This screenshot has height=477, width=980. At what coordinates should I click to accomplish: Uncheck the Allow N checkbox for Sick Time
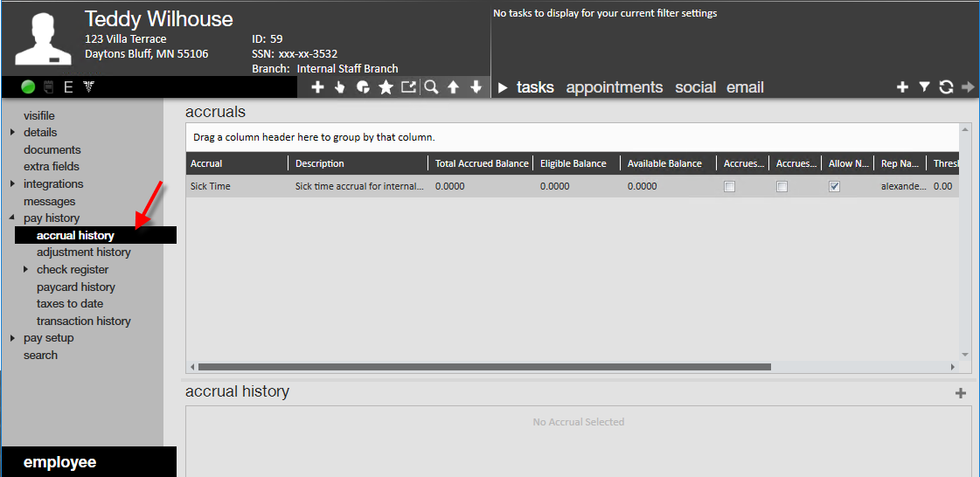[834, 187]
